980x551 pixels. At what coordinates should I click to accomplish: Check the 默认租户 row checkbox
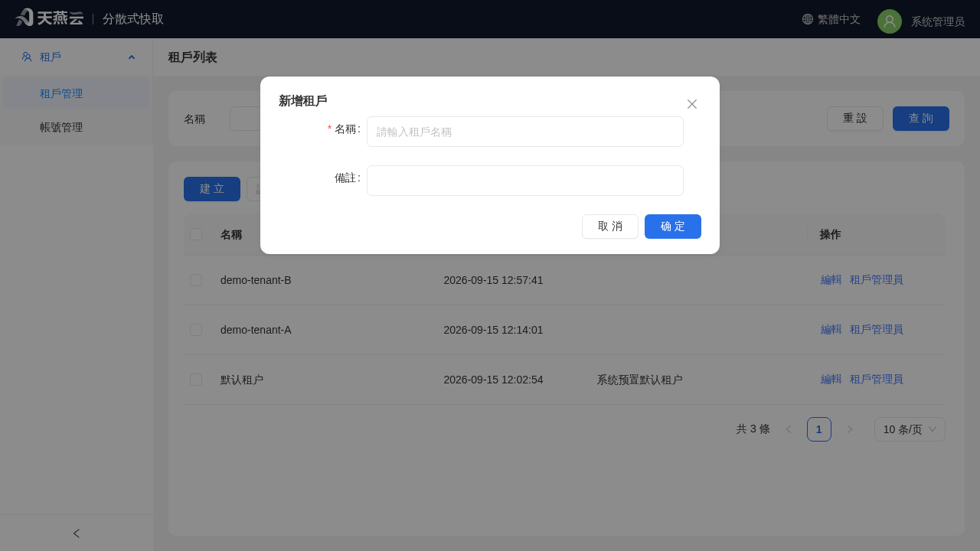click(x=196, y=380)
